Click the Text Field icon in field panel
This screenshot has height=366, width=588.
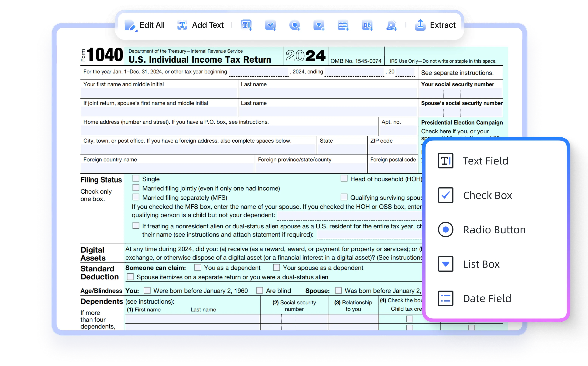point(445,161)
